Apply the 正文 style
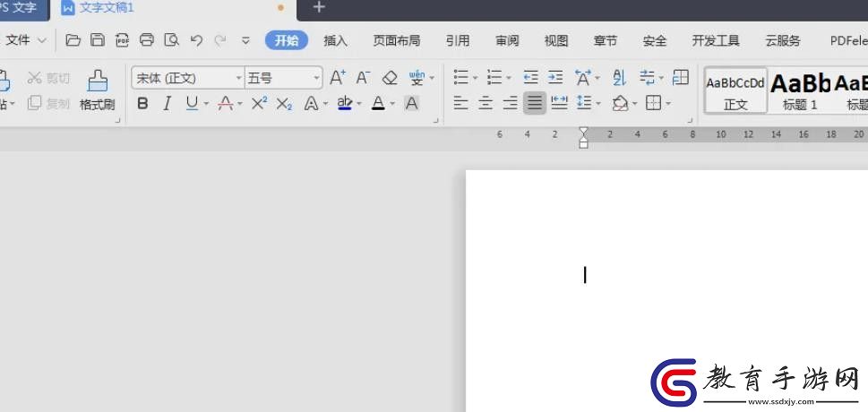The width and height of the screenshot is (868, 412). click(x=735, y=90)
